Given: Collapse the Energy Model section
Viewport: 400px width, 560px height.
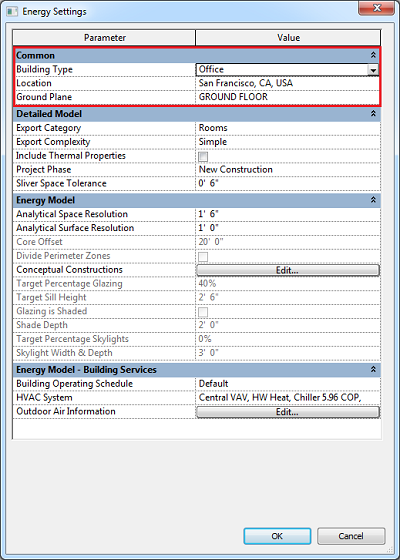Looking at the screenshot, I should 373,200.
